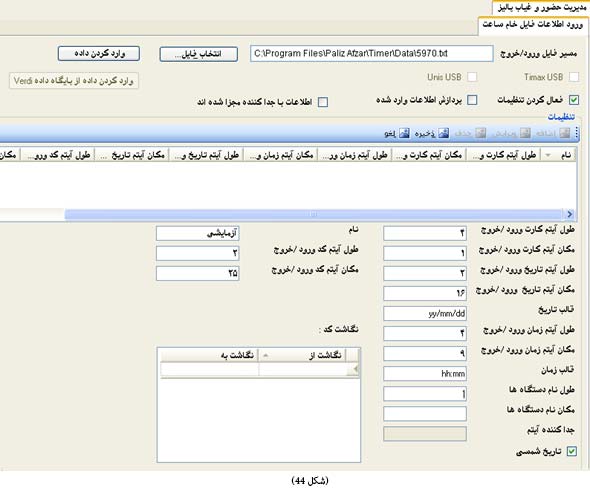Click the horizontal scrollbar thumb of settings grid
The height and width of the screenshot is (497, 590).
313,214
